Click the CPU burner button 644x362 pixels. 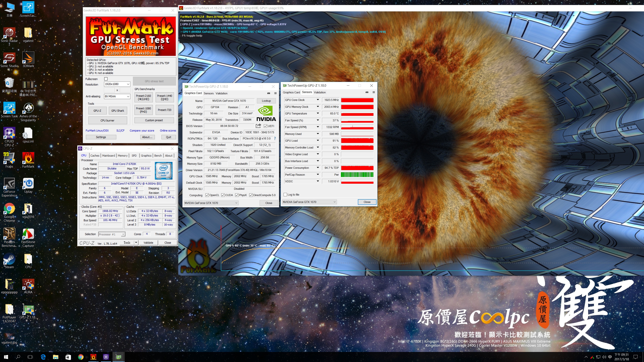tap(107, 120)
